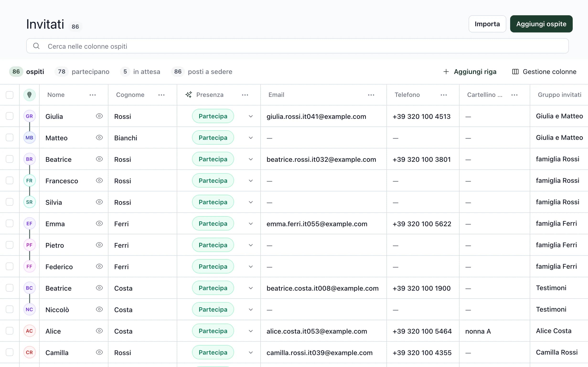Filter by 5 in attesa tab
This screenshot has height=367, width=588.
140,72
